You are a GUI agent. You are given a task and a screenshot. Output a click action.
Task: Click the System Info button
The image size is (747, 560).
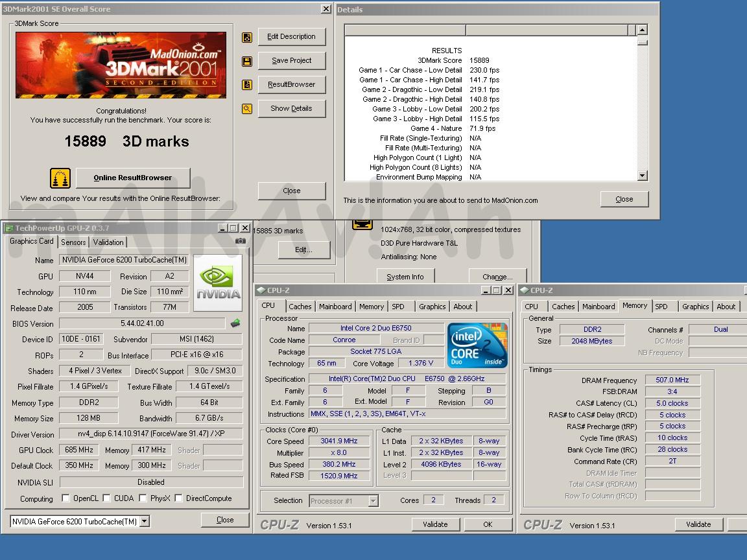405,277
